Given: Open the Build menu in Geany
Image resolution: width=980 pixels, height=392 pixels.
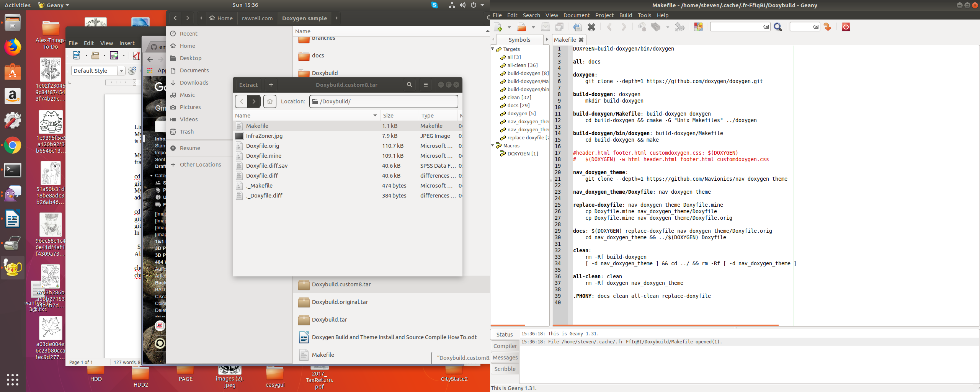Looking at the screenshot, I should pos(626,15).
